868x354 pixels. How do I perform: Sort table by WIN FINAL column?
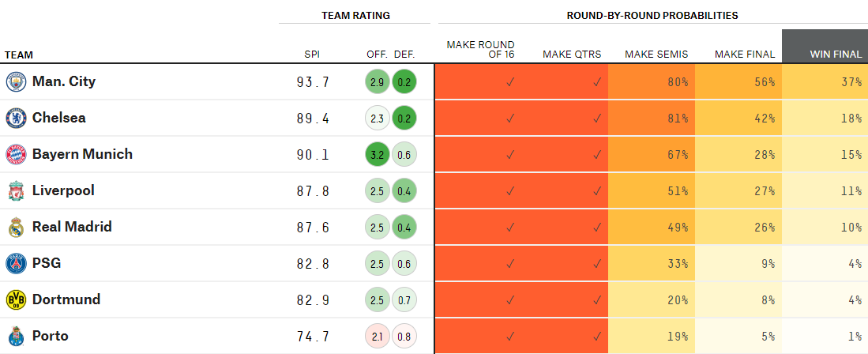pyautogui.click(x=836, y=55)
